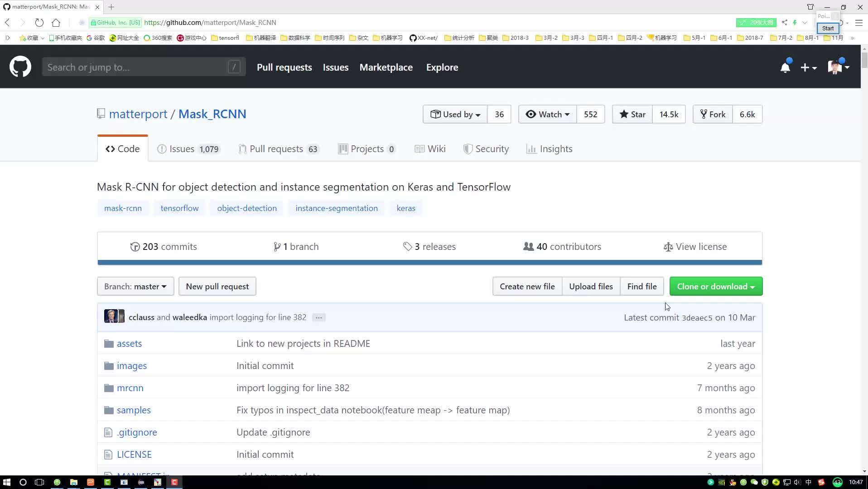This screenshot has height=489, width=868.
Task: Go to the GitHub homepage via the Octocat logo
Action: coord(20,67)
